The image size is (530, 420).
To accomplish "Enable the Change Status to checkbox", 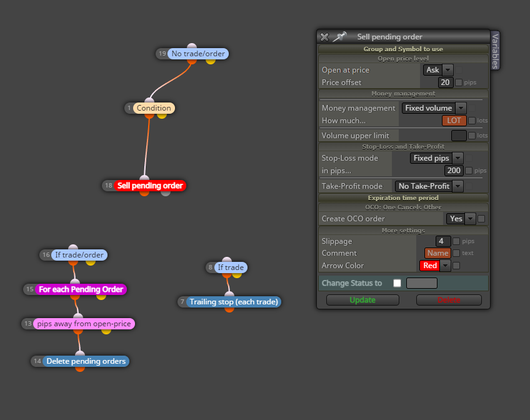I will [397, 283].
